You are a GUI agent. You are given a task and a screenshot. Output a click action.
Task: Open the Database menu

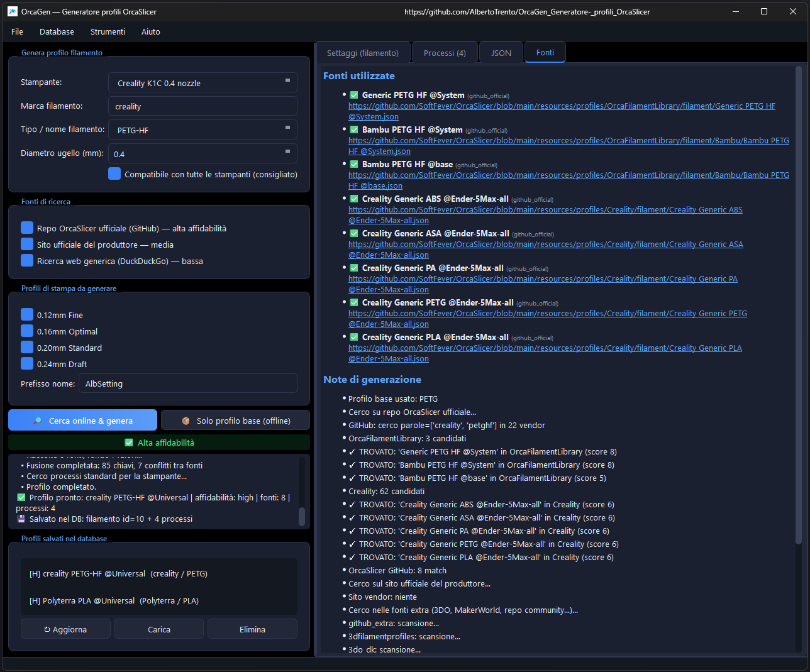(x=57, y=31)
